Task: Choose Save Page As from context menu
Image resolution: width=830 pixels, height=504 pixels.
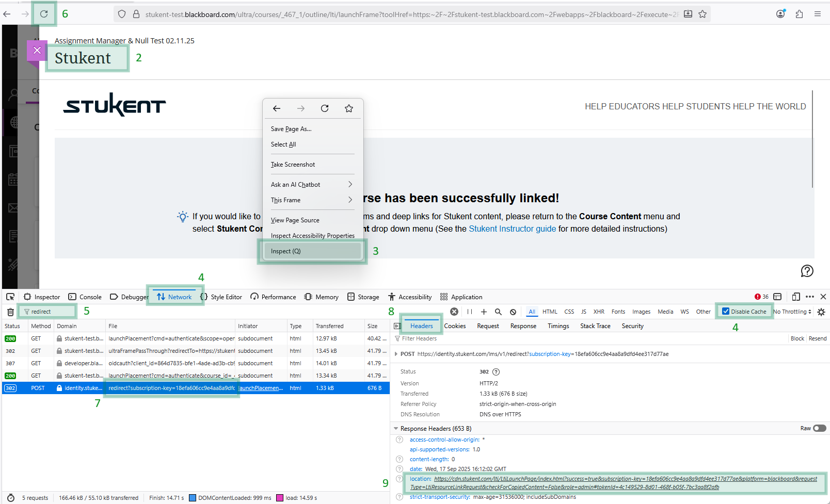Action: click(x=312, y=129)
